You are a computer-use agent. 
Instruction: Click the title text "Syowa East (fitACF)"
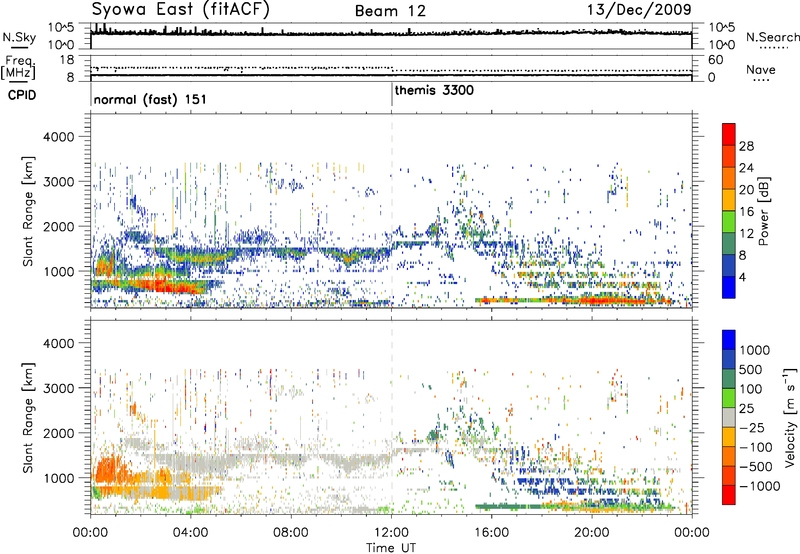pos(180,9)
